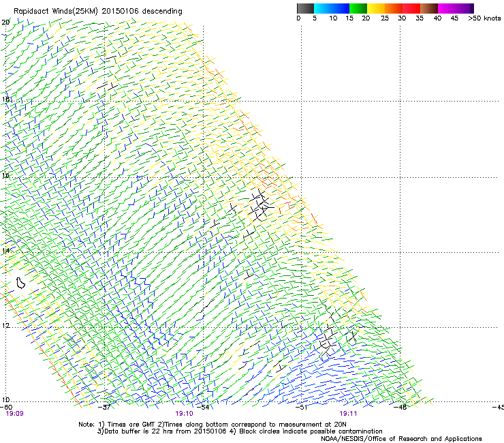Click the purple time label 19:11

(x=348, y=414)
